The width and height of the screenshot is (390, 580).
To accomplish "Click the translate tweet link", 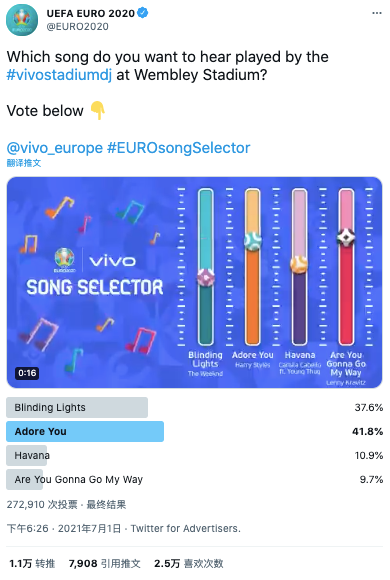I will point(24,163).
